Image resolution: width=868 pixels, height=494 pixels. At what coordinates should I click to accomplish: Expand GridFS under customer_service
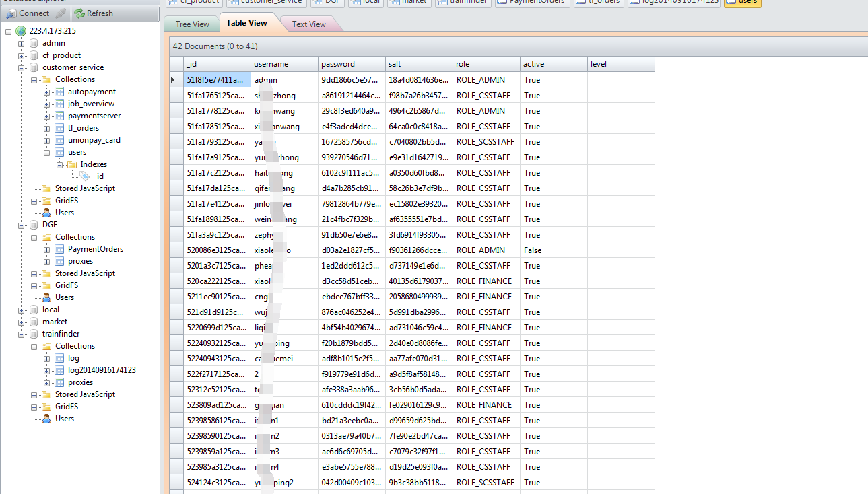pyautogui.click(x=34, y=201)
